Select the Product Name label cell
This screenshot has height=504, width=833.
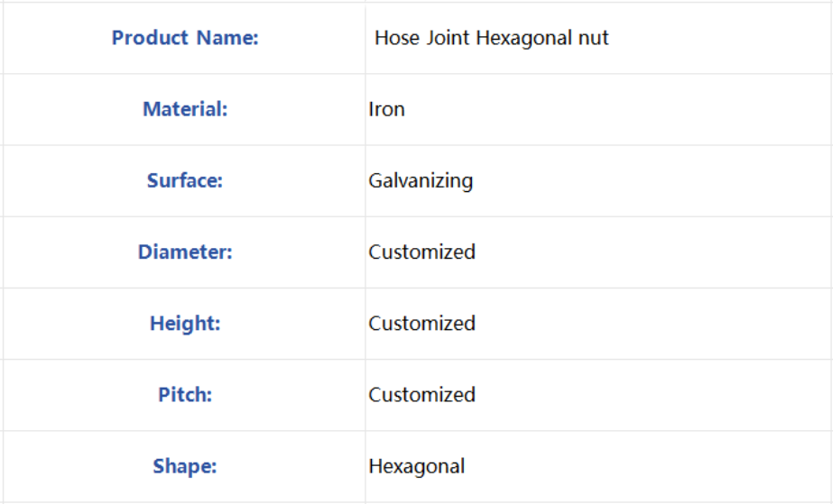click(x=184, y=38)
